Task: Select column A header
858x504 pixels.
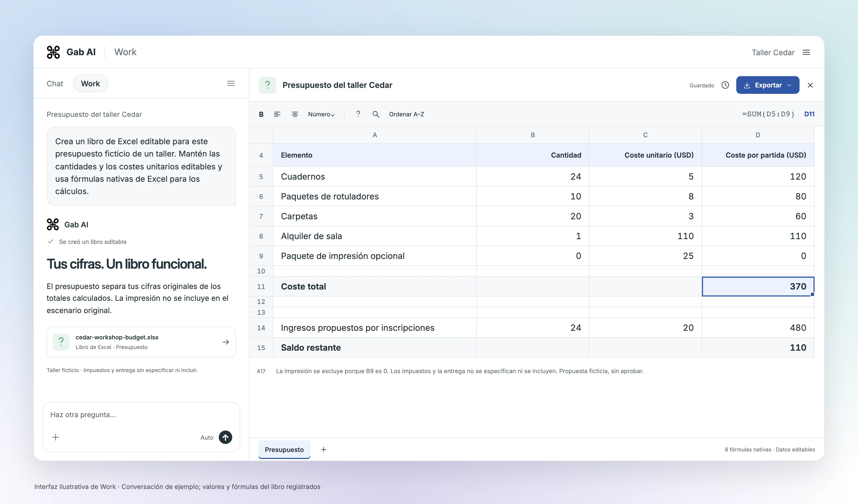Action: [x=375, y=135]
